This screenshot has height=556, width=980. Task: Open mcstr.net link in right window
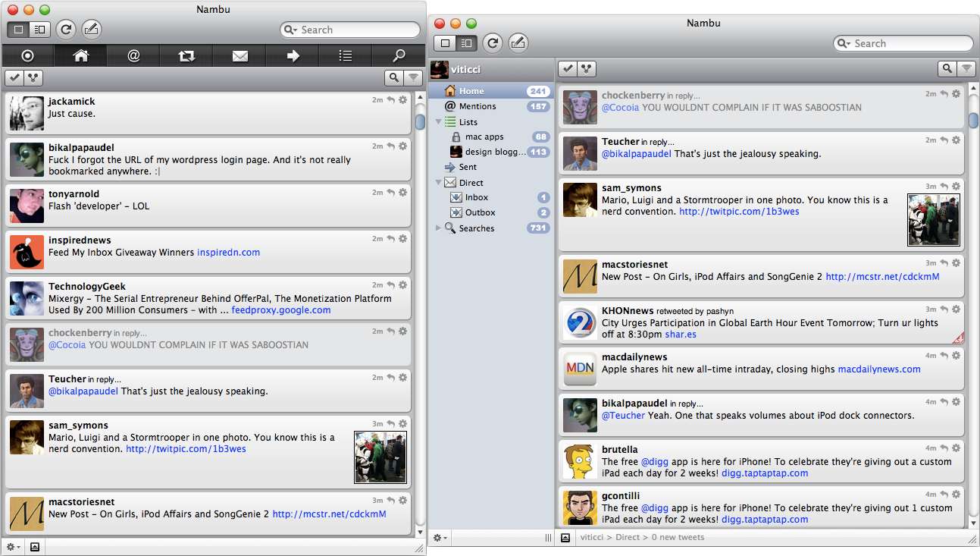(882, 276)
